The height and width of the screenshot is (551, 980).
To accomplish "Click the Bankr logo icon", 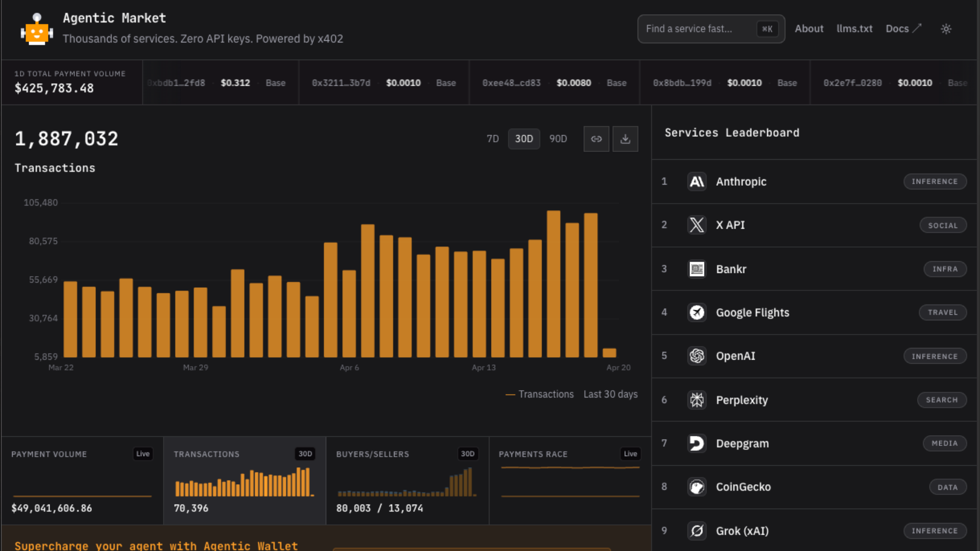I will coord(697,269).
